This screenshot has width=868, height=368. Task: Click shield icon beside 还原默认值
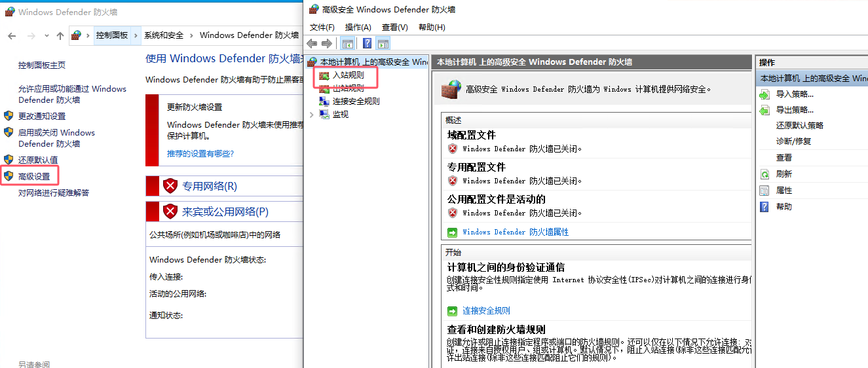[x=9, y=159]
